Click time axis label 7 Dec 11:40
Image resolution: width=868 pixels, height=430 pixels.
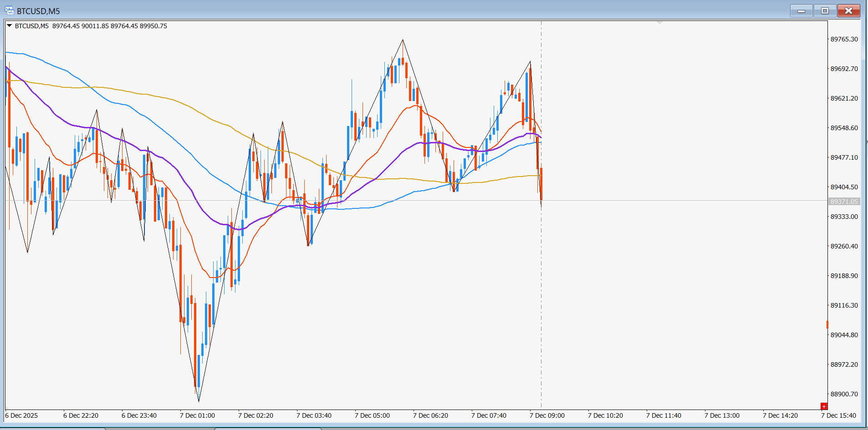click(664, 415)
